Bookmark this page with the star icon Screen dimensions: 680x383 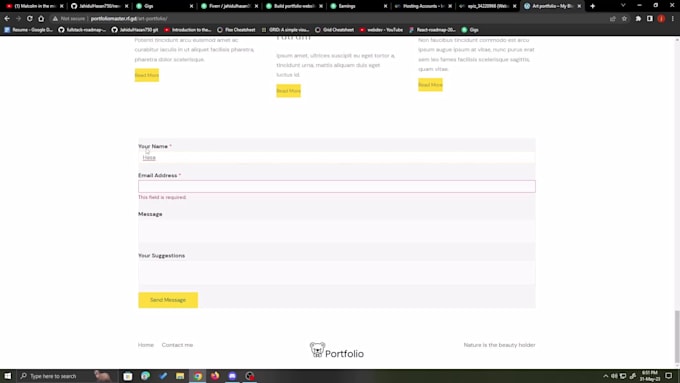click(624, 19)
